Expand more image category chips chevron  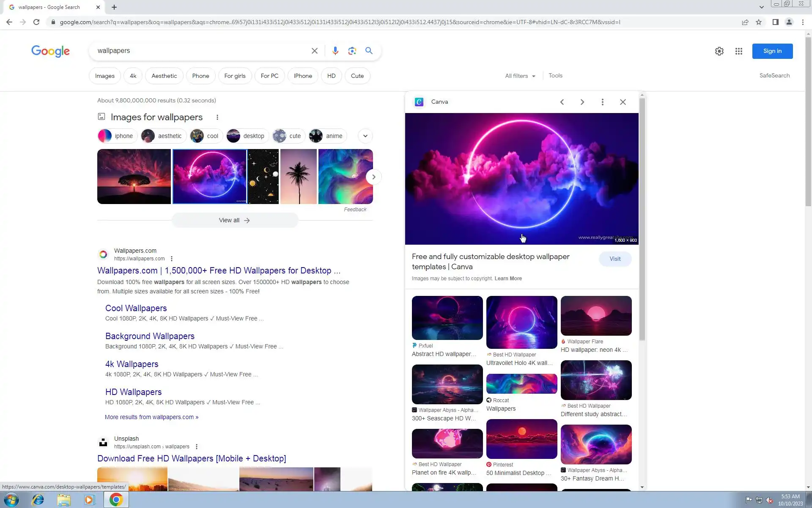tap(365, 136)
